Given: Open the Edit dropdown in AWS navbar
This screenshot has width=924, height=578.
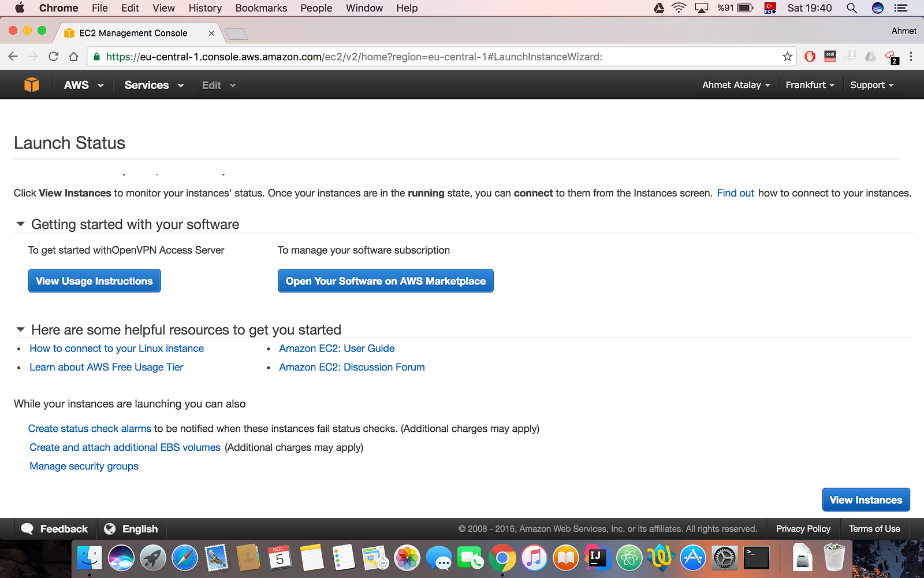Looking at the screenshot, I should [219, 85].
